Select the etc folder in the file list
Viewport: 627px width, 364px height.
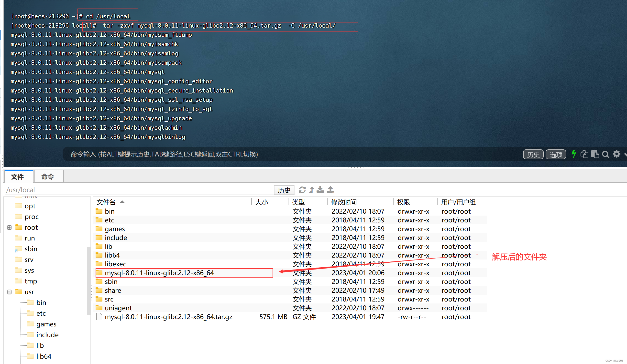110,220
